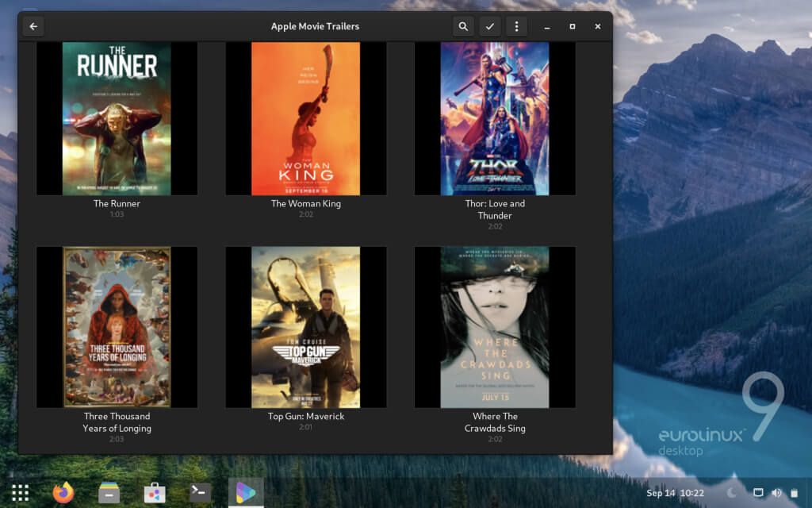Open the Videos player from the taskbar
This screenshot has width=812, height=508.
[x=246, y=491]
